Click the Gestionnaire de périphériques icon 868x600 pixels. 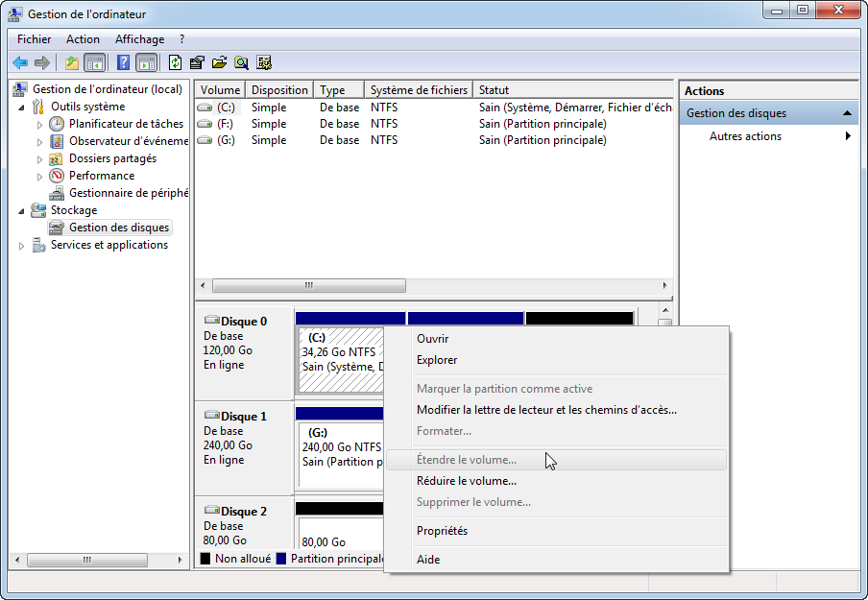57,193
